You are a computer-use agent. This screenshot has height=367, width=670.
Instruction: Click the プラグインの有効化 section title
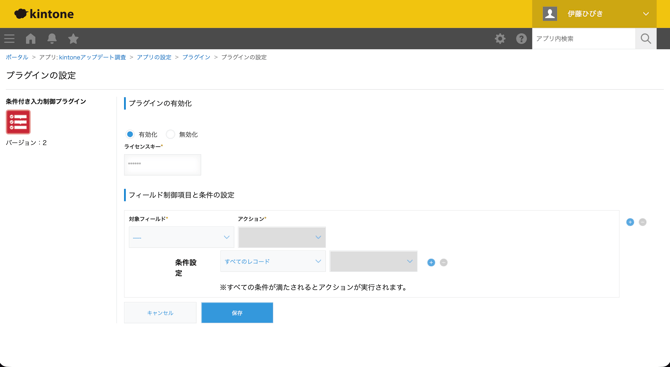coord(160,103)
